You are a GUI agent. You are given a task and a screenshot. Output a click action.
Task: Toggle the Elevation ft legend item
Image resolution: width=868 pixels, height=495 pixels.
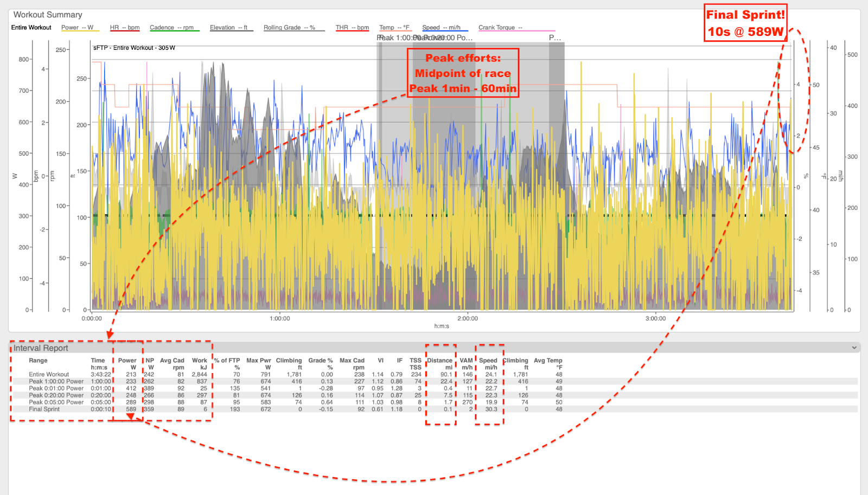228,28
